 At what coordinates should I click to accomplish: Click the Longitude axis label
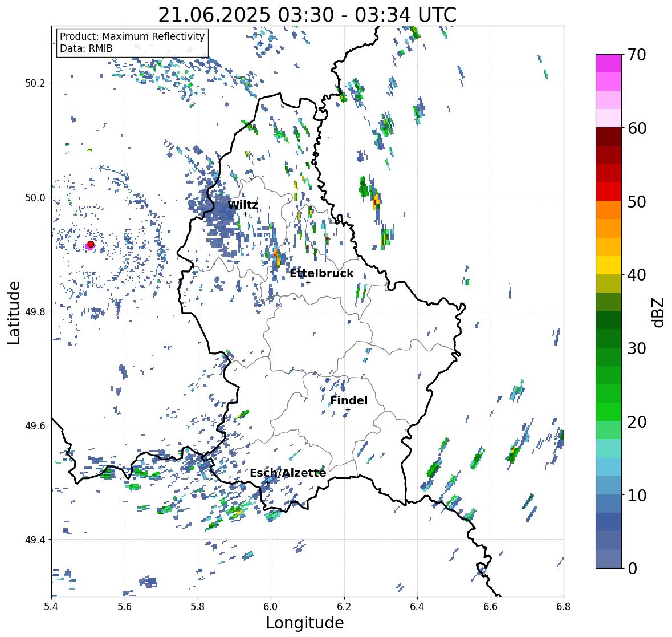[x=305, y=623]
